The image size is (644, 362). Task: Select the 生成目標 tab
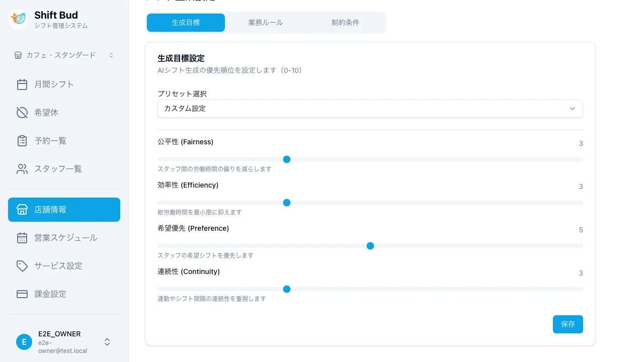tap(186, 22)
